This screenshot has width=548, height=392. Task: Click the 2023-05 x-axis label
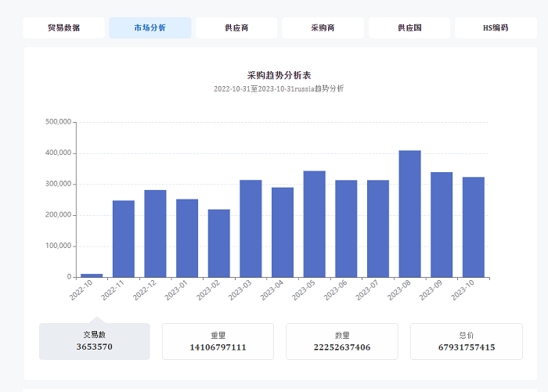pyautogui.click(x=304, y=290)
